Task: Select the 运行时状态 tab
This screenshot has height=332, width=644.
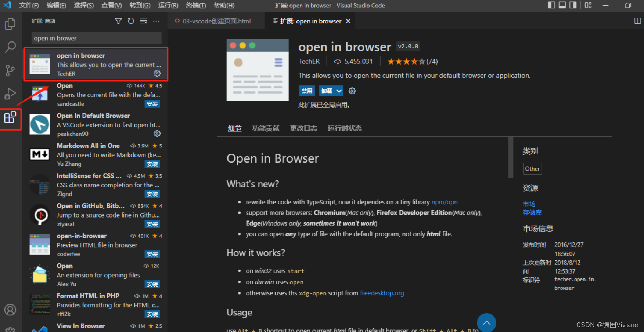Action: (x=345, y=128)
